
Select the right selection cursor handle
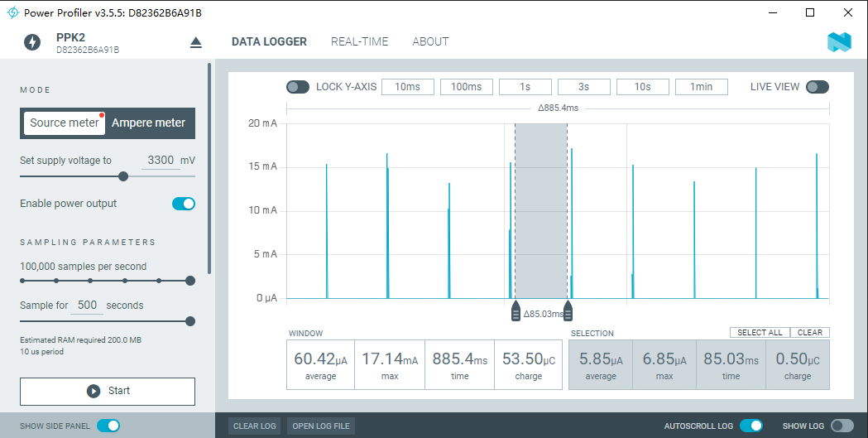(568, 312)
